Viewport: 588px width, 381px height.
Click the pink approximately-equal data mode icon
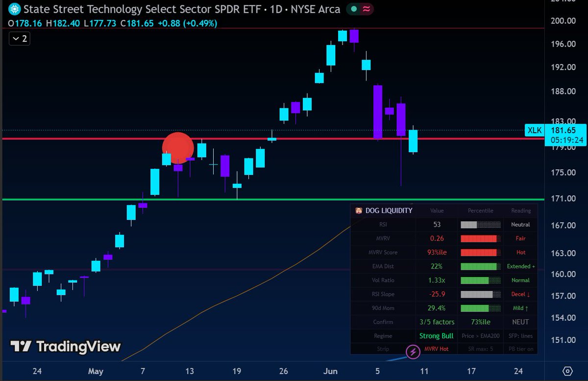point(366,9)
